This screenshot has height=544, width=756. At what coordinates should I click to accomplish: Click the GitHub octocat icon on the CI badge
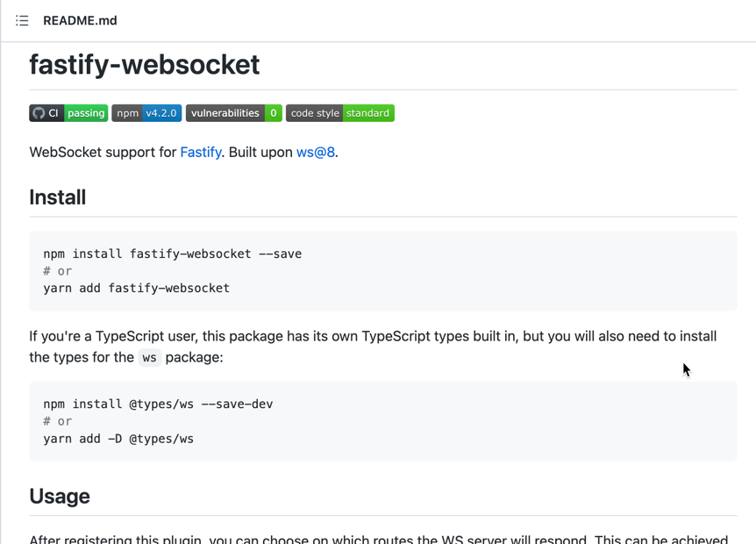[x=38, y=112]
